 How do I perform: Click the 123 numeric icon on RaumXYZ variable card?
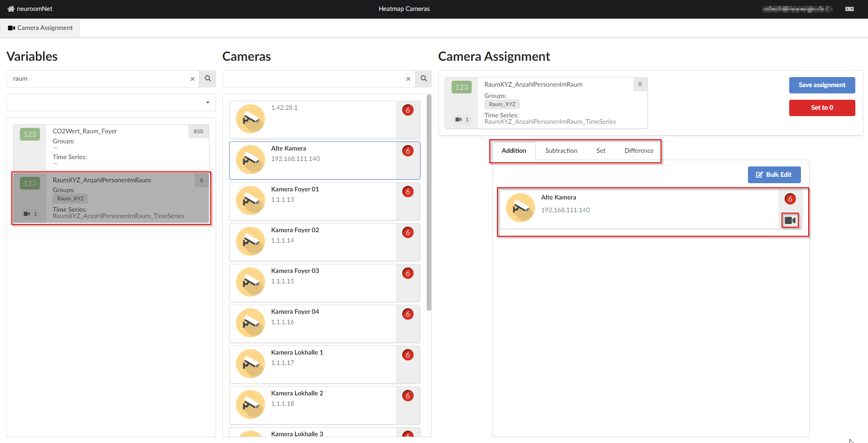[x=29, y=183]
